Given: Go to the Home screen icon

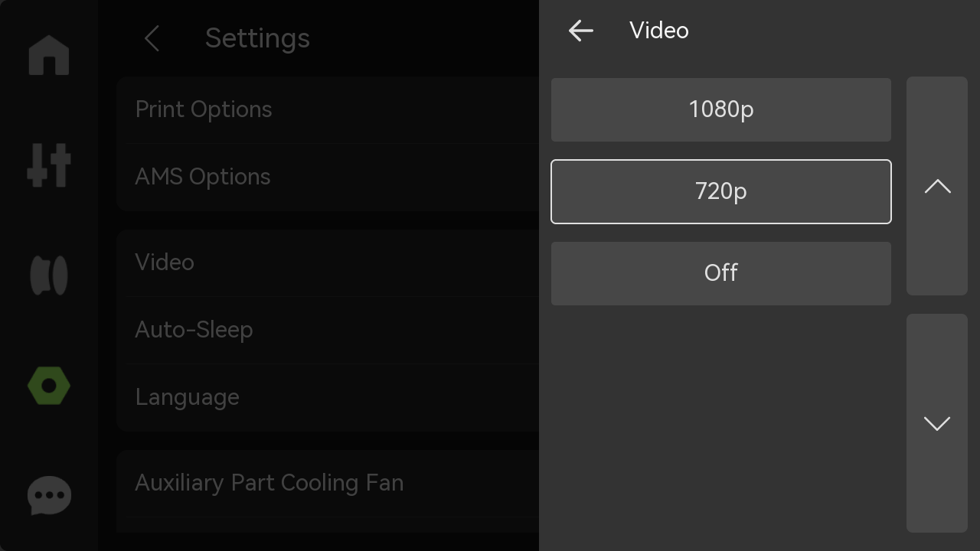Looking at the screenshot, I should [x=49, y=55].
